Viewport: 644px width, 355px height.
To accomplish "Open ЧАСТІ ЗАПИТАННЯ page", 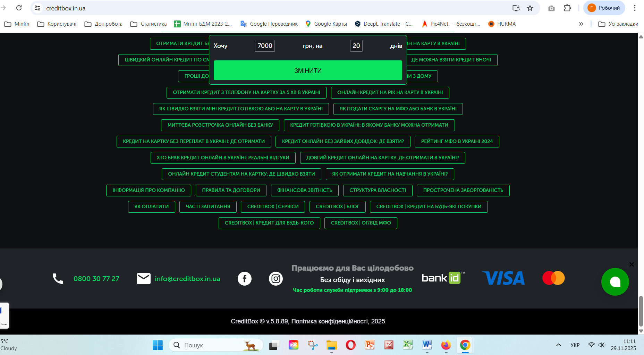I will click(208, 207).
